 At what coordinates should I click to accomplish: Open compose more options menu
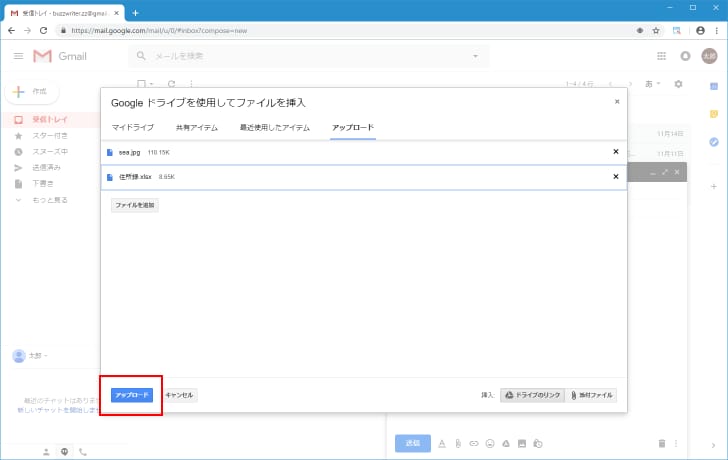(676, 444)
